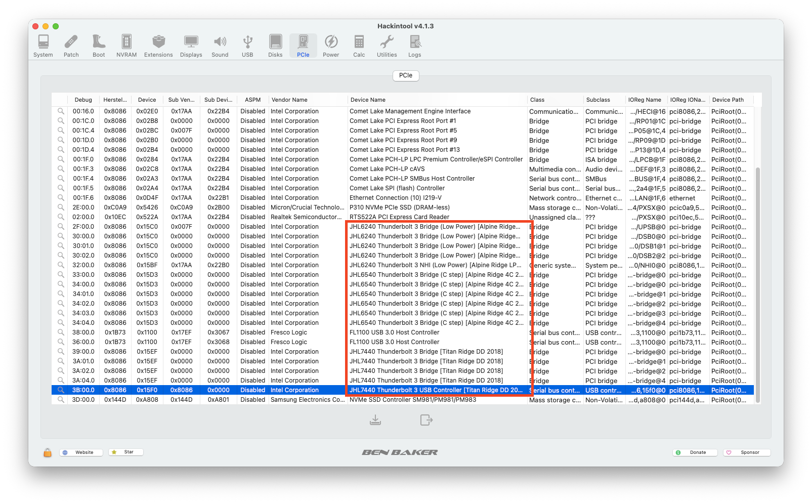Go to the Displays section
This screenshot has width=812, height=504.
191,46
